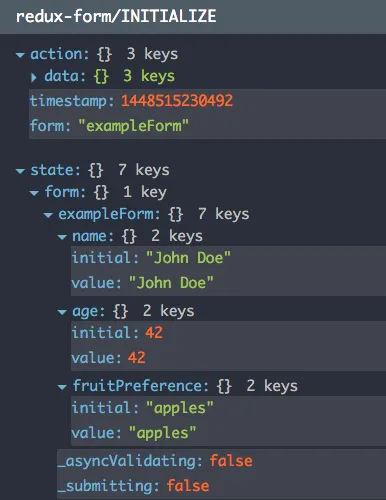Click the name initial "John Doe" value
The height and width of the screenshot is (500, 386).
188,258
